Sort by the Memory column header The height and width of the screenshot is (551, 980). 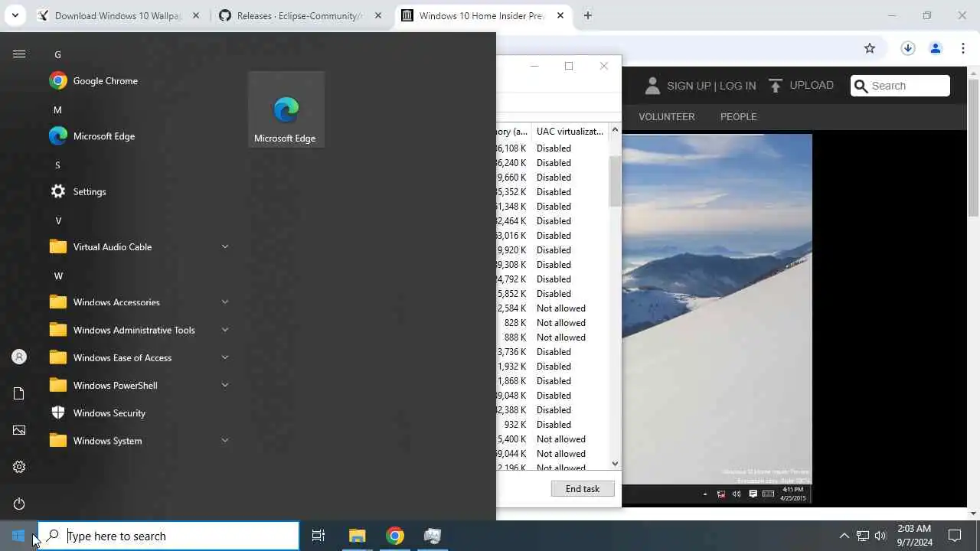click(x=513, y=131)
